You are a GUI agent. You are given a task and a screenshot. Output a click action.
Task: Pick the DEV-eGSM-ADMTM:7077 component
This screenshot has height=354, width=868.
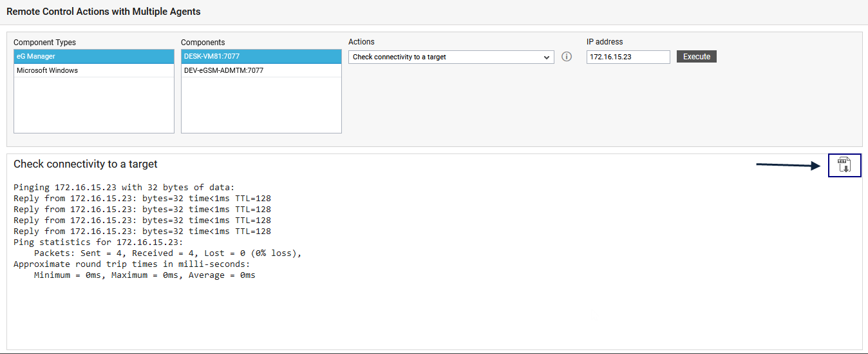[261, 70]
